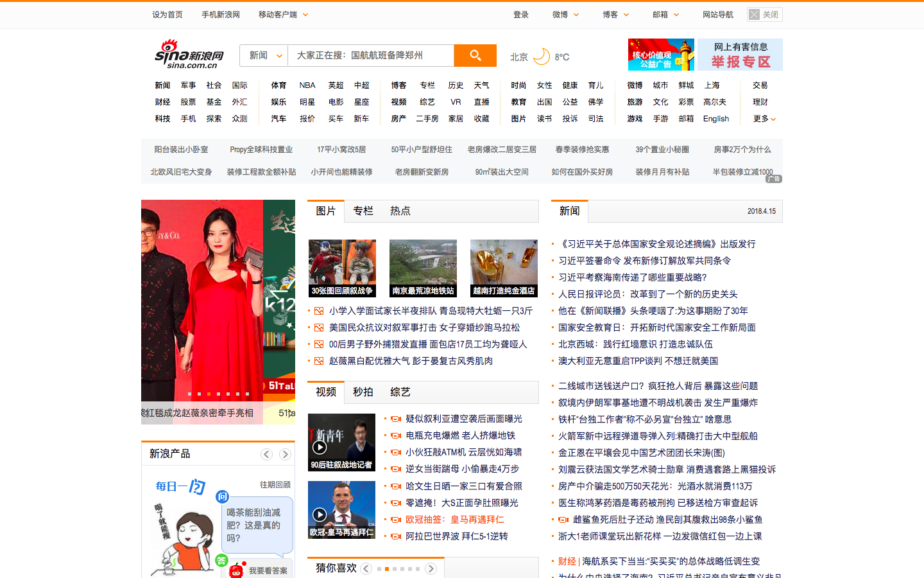Click the video camera icon beside 逆女当街踹母
The width and height of the screenshot is (924, 578).
(396, 469)
